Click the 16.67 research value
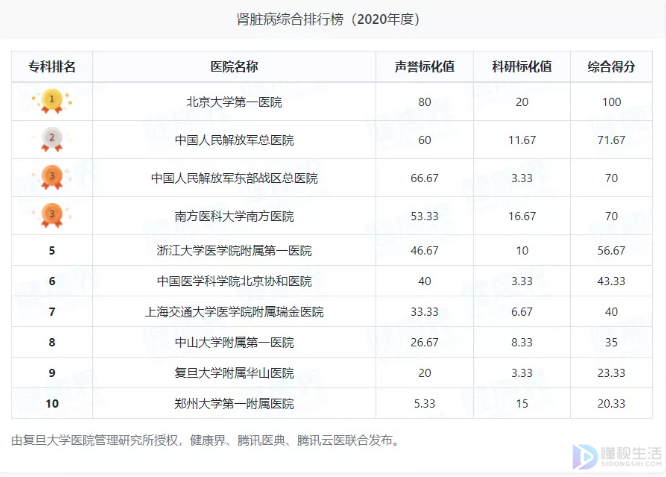 tap(522, 216)
